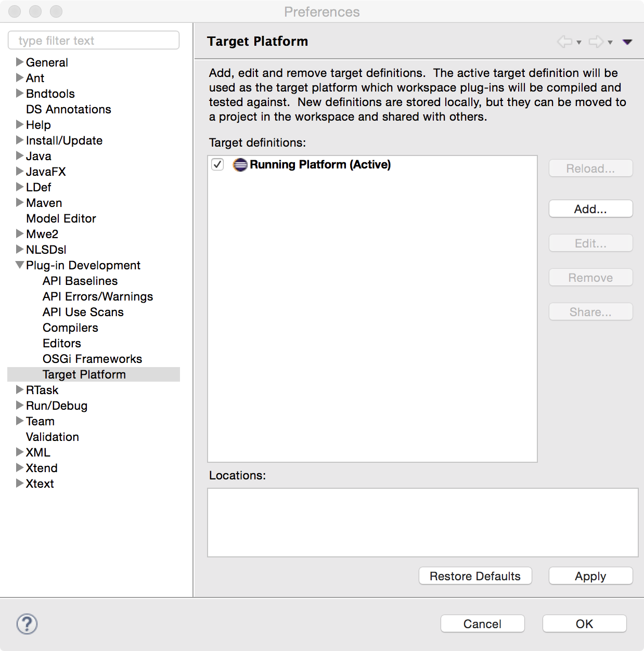This screenshot has height=651, width=644.
Task: Collapse the Plug-in Development tree node
Action: (20, 265)
